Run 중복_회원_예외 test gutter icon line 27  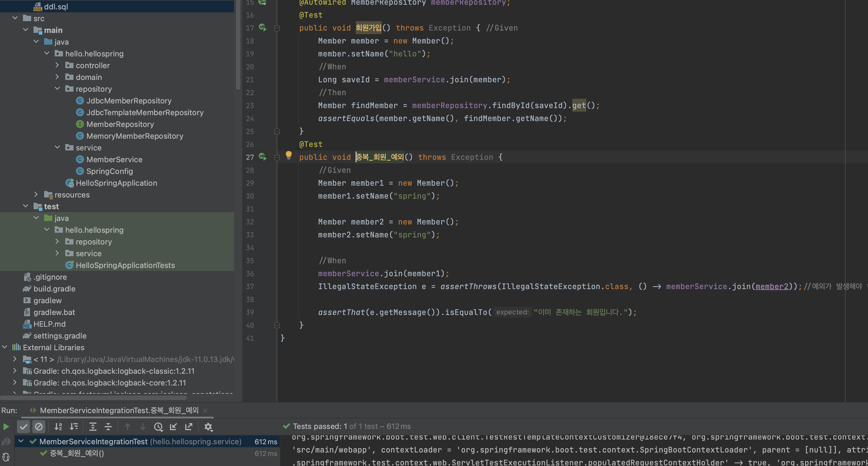coord(263,157)
